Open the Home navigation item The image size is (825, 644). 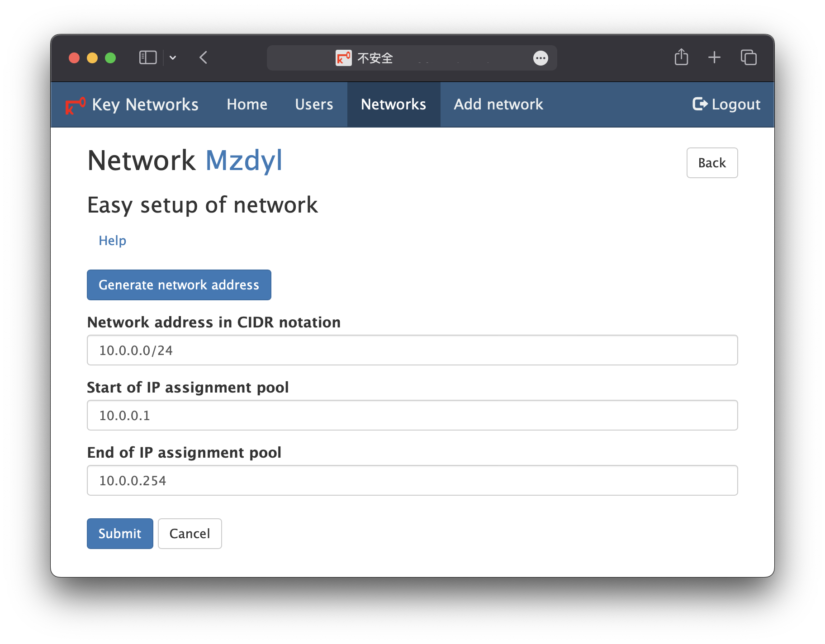[247, 104]
